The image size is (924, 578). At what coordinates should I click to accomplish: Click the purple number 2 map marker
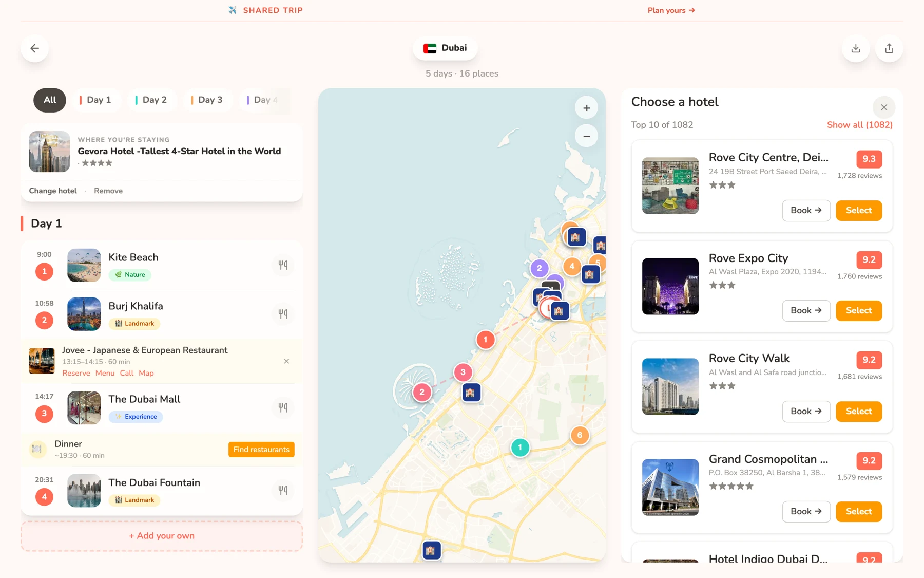[539, 268]
